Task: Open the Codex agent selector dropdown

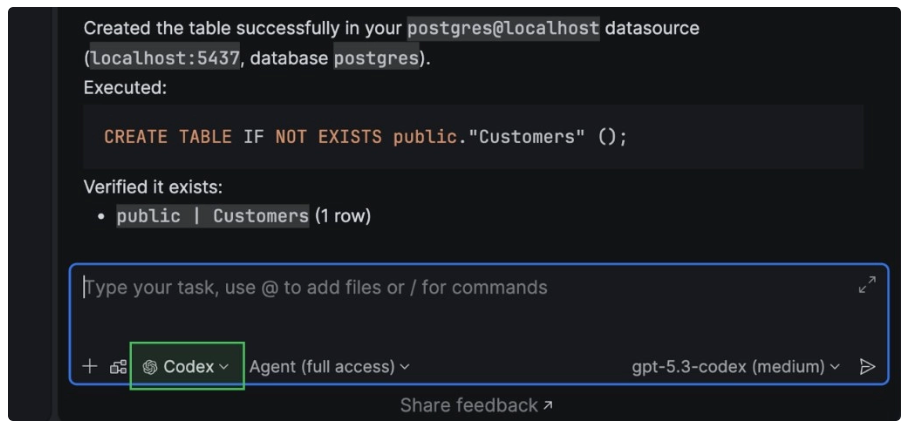Action: pyautogui.click(x=187, y=367)
